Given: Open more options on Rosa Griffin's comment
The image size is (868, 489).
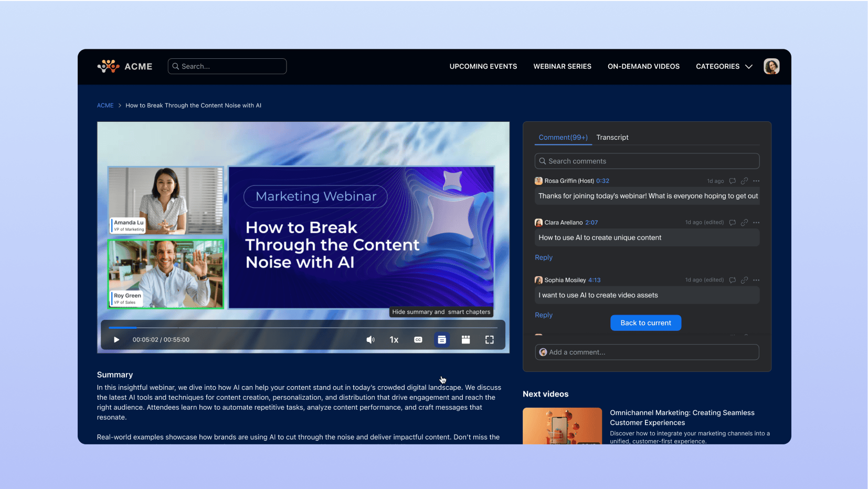Looking at the screenshot, I should [756, 181].
